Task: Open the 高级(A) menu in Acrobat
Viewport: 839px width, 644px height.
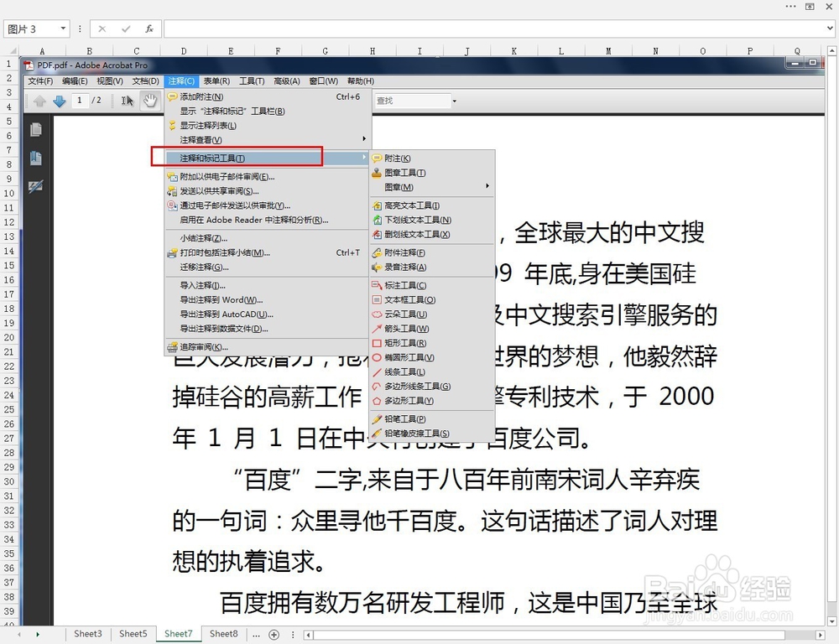Action: coord(286,81)
